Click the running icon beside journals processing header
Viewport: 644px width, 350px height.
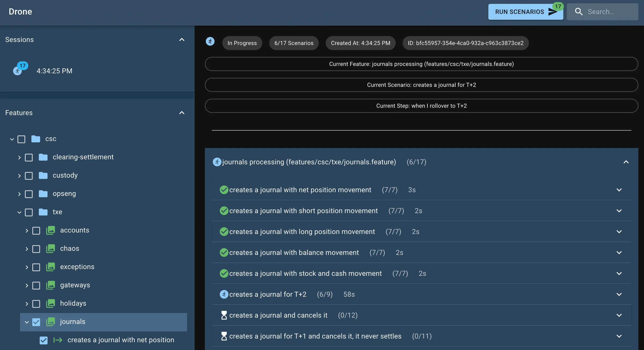pyautogui.click(x=217, y=162)
